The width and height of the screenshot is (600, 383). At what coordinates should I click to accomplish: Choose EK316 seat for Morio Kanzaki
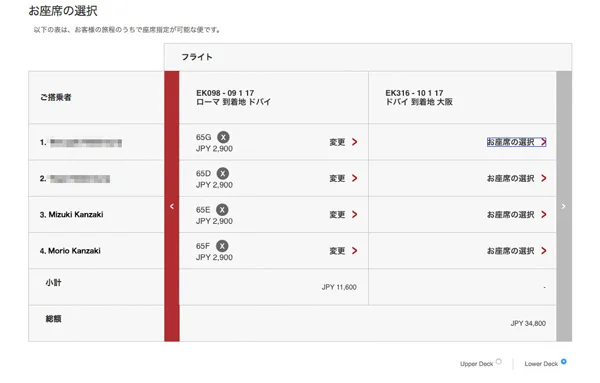[516, 251]
